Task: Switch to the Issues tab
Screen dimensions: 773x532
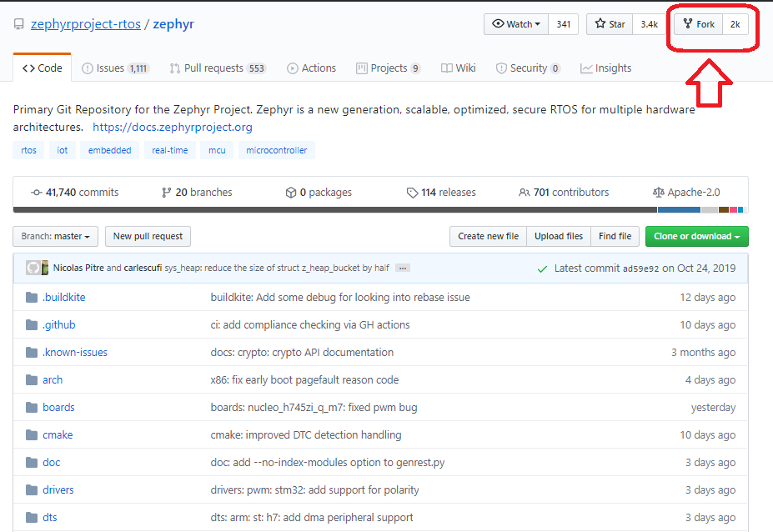Action: click(115, 68)
